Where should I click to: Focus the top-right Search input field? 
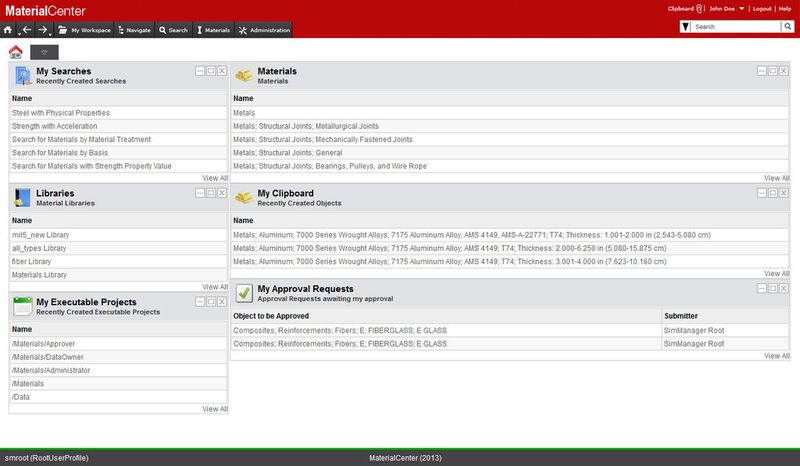click(x=736, y=27)
